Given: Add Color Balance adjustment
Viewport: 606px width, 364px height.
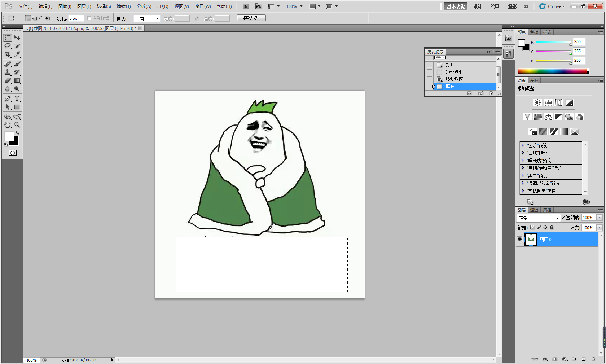Looking at the screenshot, I should [x=548, y=117].
